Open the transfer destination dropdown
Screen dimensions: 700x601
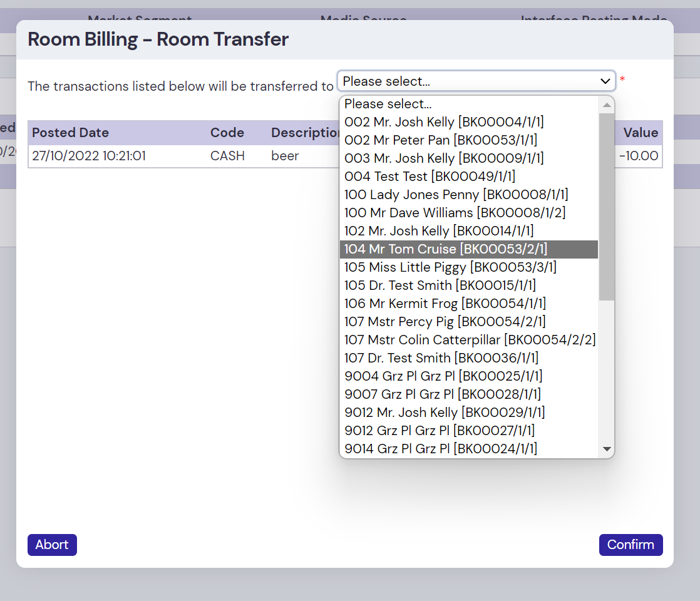click(476, 81)
